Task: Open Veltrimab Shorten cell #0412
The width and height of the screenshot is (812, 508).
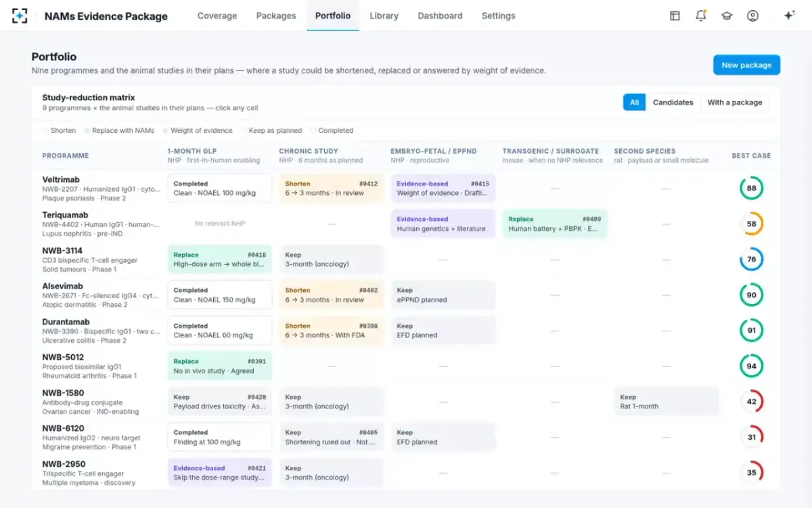Action: tap(332, 188)
